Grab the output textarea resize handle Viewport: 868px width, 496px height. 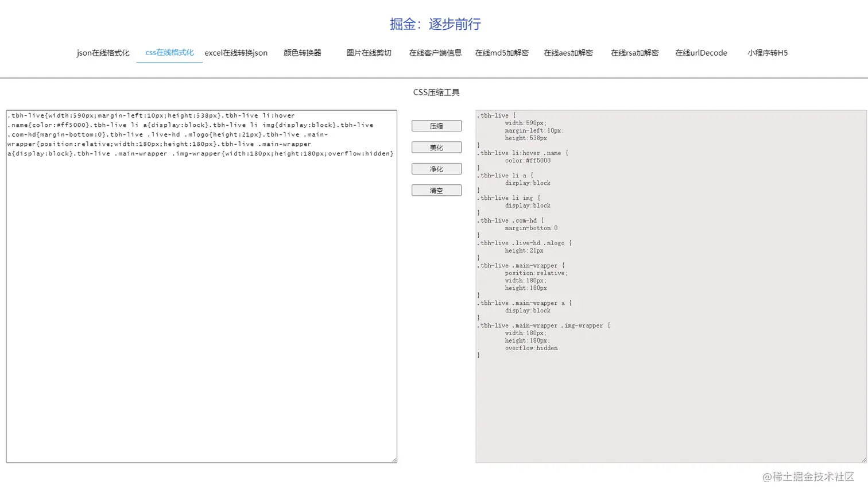point(863,460)
